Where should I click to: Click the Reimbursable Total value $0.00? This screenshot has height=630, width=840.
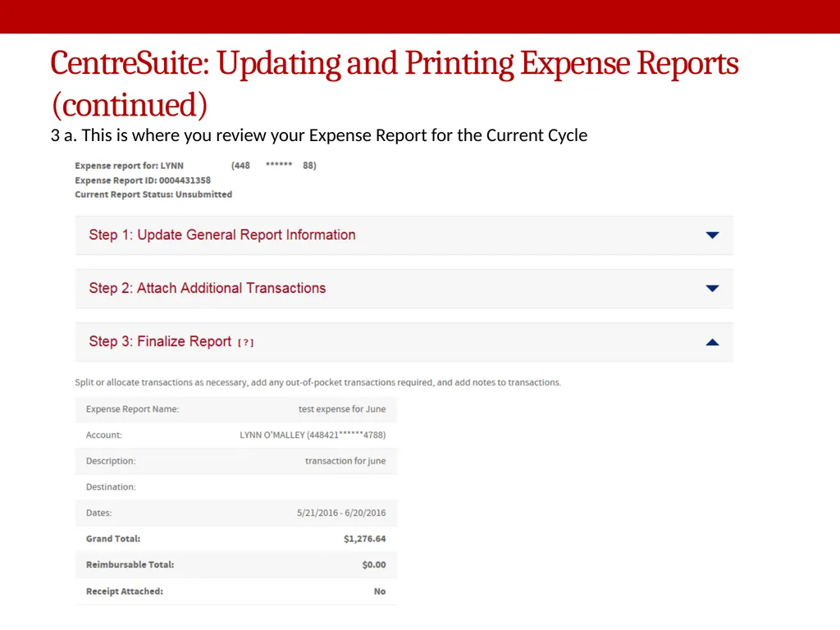pos(374,564)
